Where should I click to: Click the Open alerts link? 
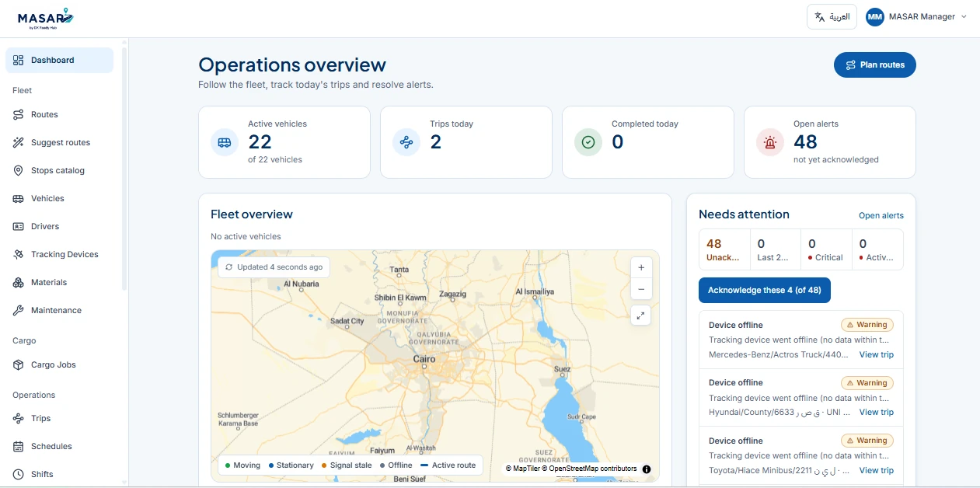(x=881, y=216)
